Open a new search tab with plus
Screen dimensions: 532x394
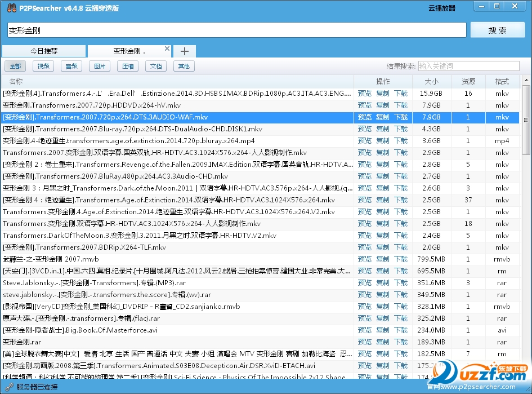click(x=184, y=51)
